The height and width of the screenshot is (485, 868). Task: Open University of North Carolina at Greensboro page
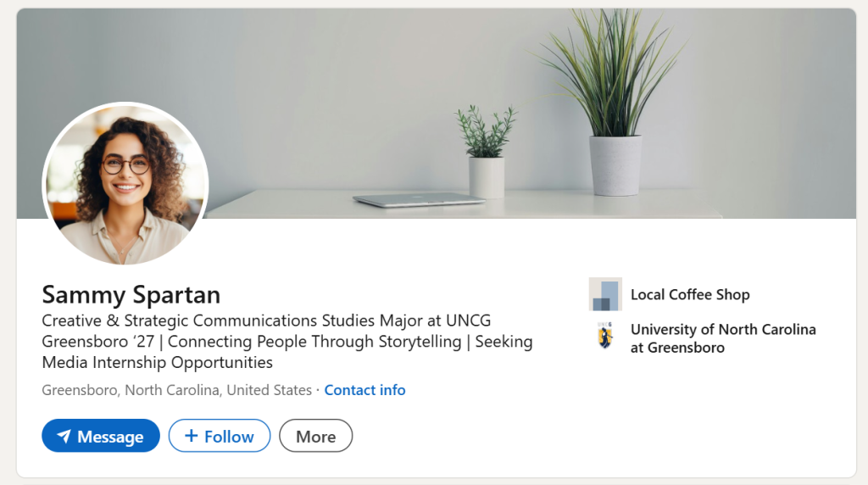point(722,337)
